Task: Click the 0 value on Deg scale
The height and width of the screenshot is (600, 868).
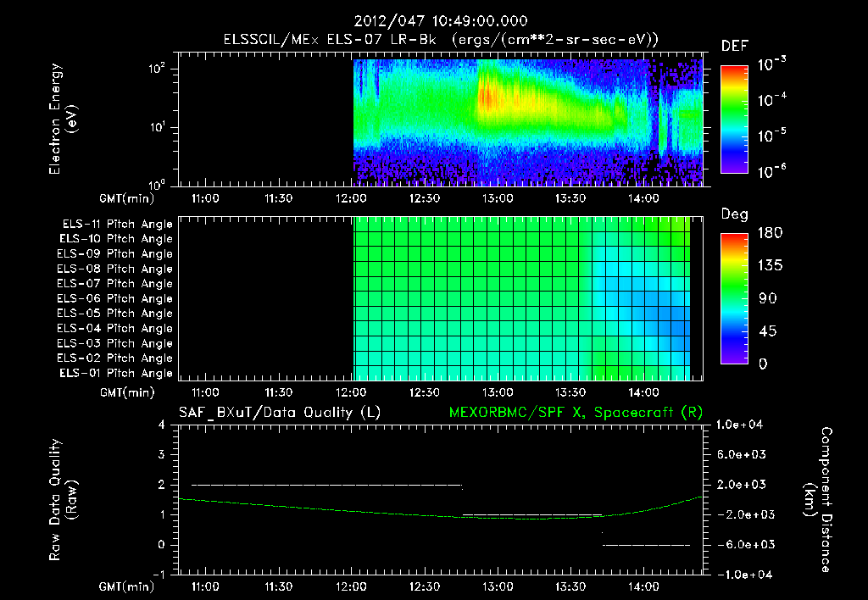Action: point(763,364)
